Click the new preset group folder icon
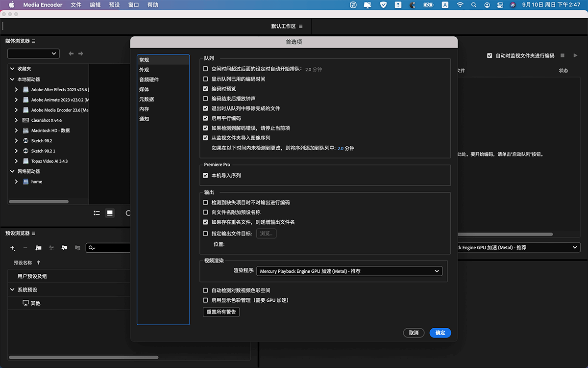The width and height of the screenshot is (588, 368). [38, 248]
